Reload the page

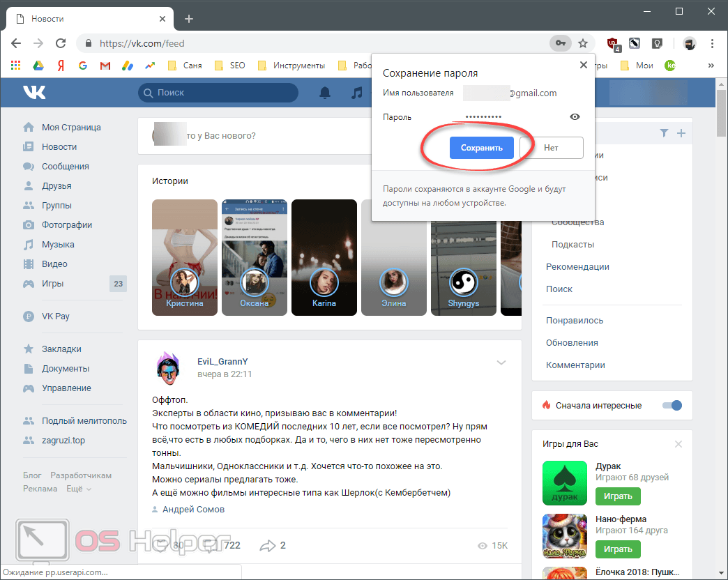pos(61,43)
